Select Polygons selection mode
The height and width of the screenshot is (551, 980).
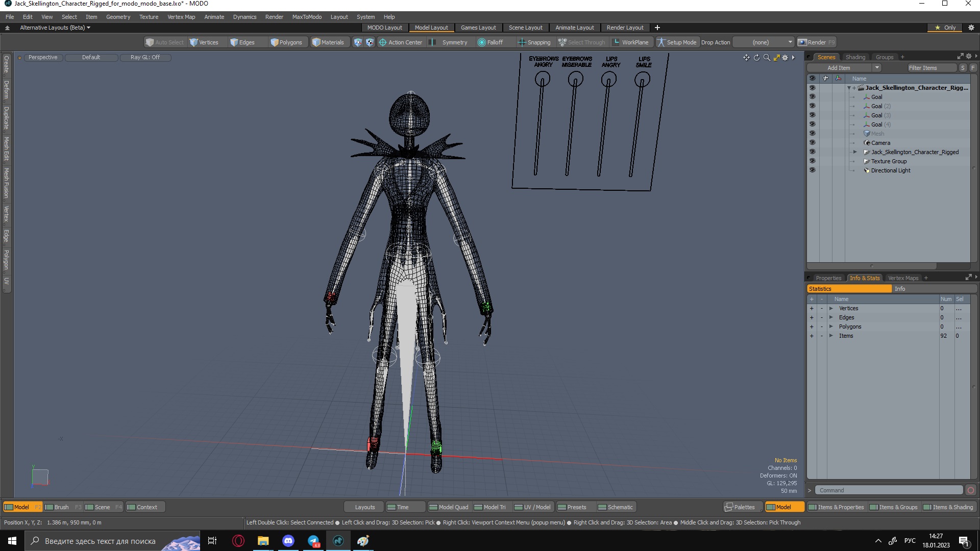click(x=286, y=42)
